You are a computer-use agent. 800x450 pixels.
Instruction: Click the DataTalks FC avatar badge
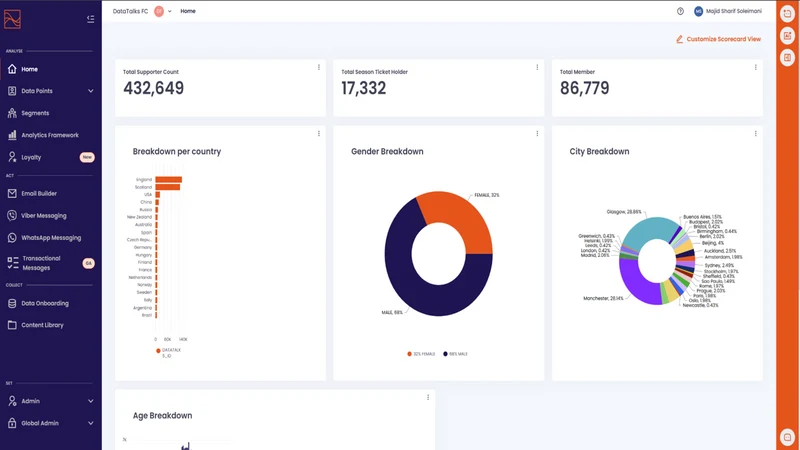coord(159,11)
